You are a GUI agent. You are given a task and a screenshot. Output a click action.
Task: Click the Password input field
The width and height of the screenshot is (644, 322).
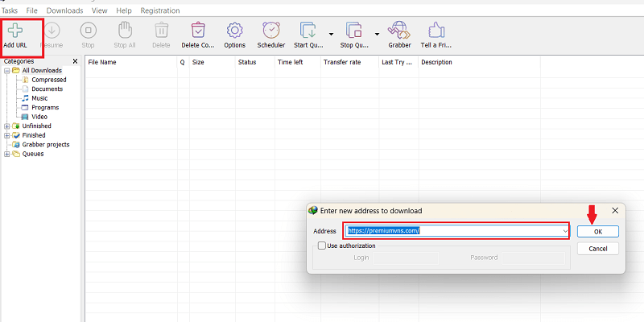[x=533, y=258]
